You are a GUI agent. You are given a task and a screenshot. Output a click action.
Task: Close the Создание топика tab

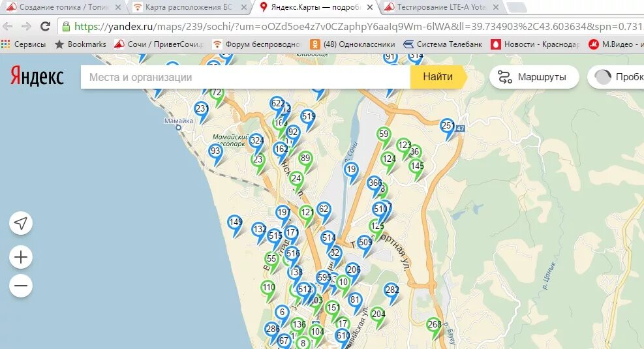point(118,7)
